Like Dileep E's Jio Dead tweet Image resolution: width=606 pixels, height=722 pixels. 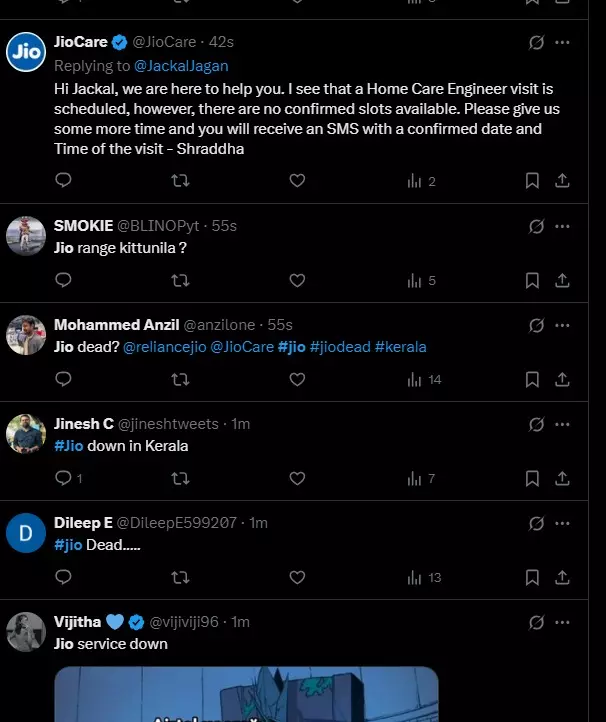pos(297,577)
